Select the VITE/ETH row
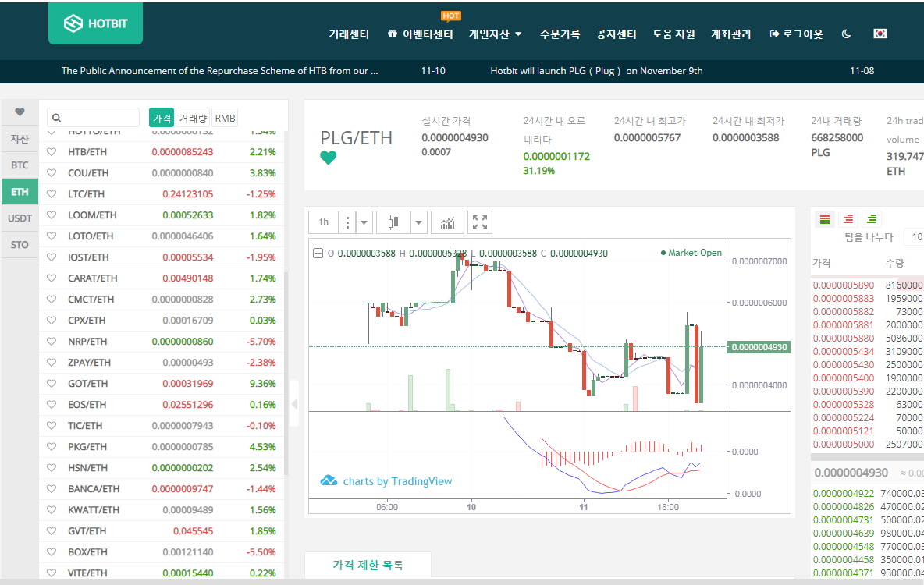This screenshot has width=924, height=585. pos(162,573)
